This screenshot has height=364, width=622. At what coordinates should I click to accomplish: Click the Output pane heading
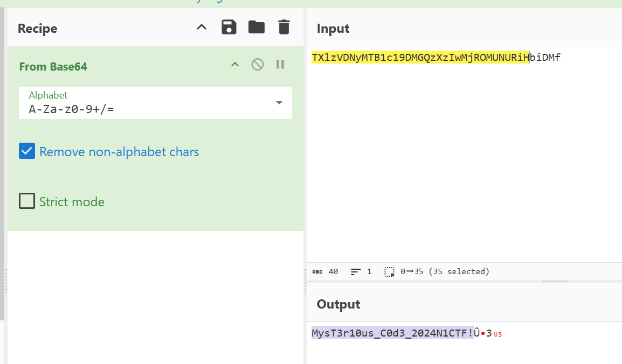[338, 304]
